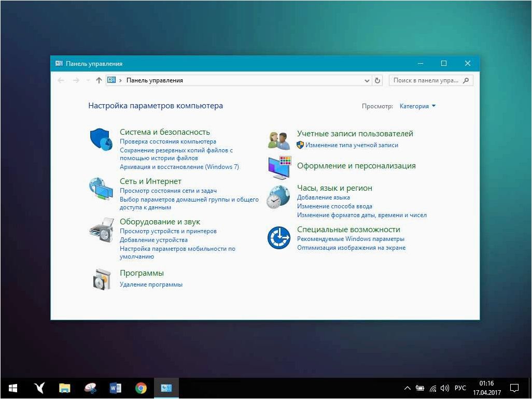Open the Категория view dropdown
Viewport: 532px width, 399px height.
(417, 106)
